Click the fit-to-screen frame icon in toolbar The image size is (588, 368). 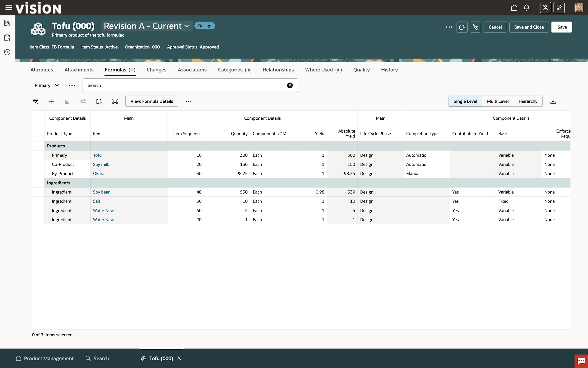coord(115,101)
